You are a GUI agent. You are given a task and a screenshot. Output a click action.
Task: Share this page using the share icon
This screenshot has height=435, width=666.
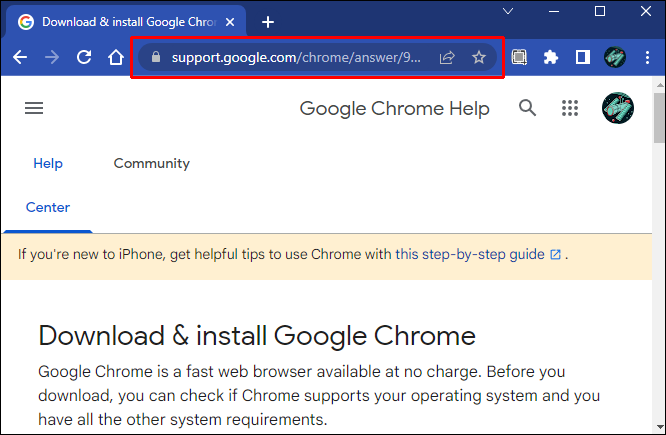pos(447,57)
